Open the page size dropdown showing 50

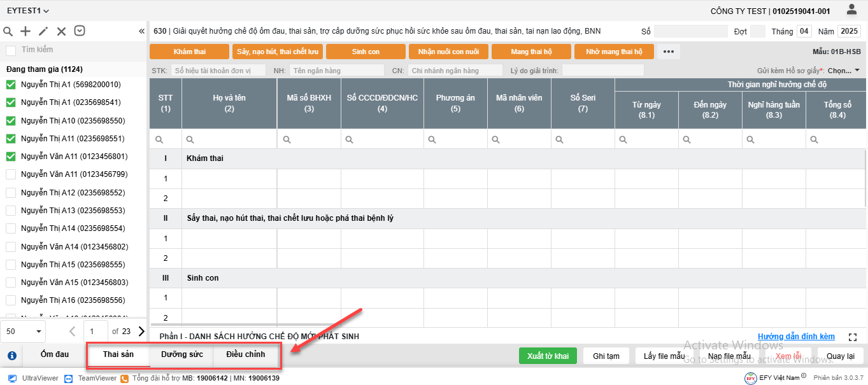click(23, 332)
